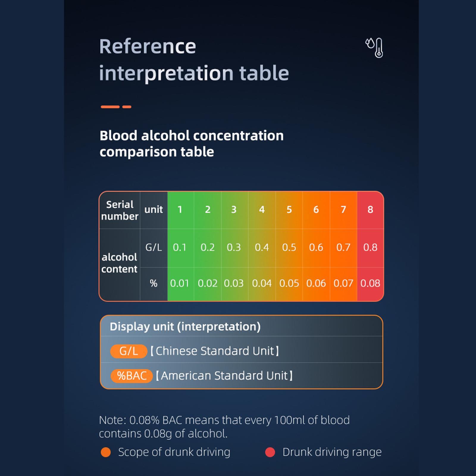Click the red Drunk driving range dot

tap(270, 452)
